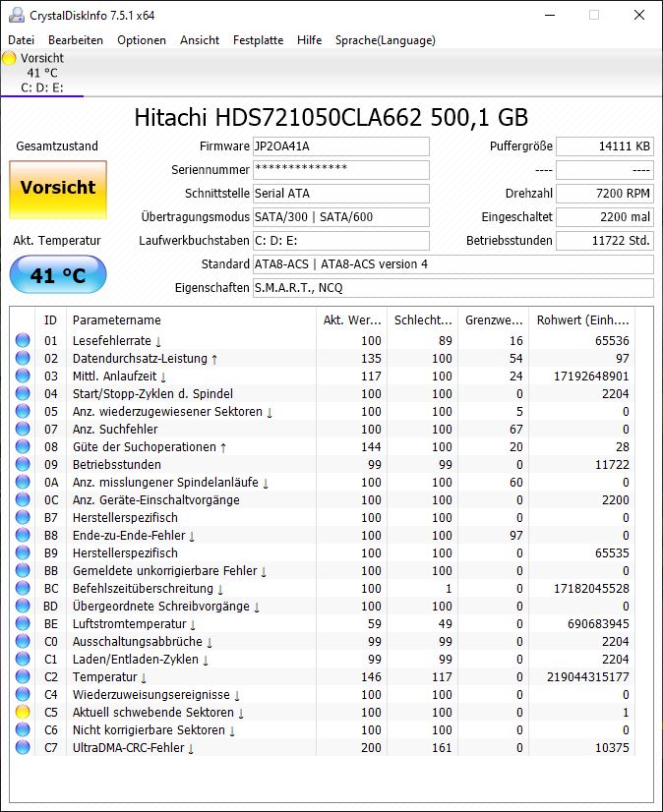Click the ID column header
Screen dimensions: 663x812
click(50, 320)
